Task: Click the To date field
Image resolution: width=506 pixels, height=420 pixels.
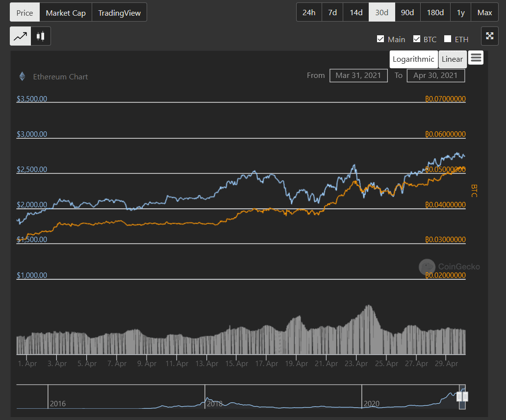Action: click(435, 75)
